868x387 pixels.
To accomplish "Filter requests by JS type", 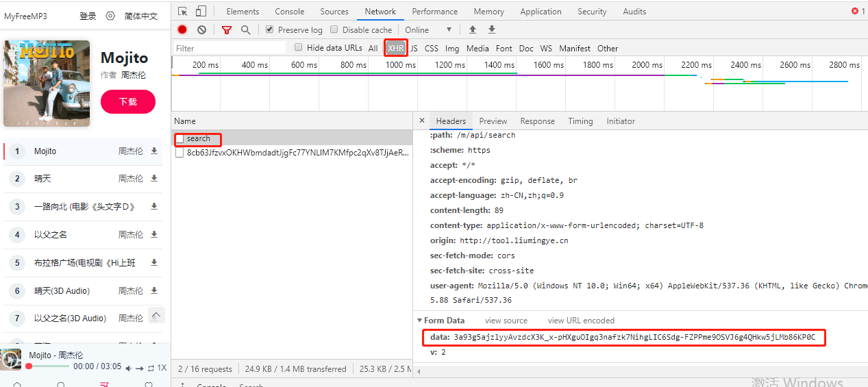I will pos(414,49).
